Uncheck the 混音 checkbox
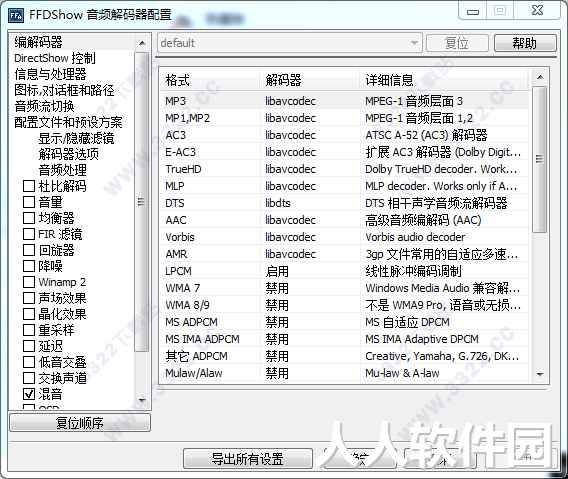Screen dimensions: 568x479 click(29, 394)
